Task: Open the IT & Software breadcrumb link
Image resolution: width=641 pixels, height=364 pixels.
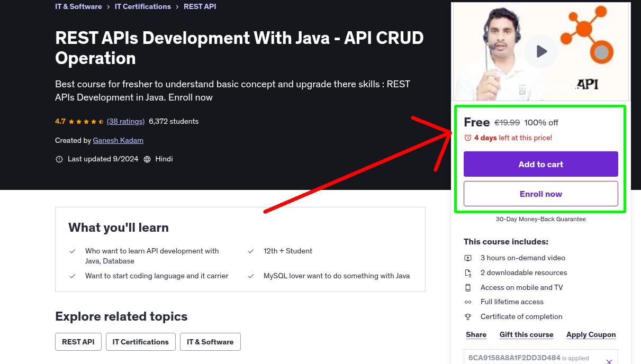Action: tap(78, 6)
